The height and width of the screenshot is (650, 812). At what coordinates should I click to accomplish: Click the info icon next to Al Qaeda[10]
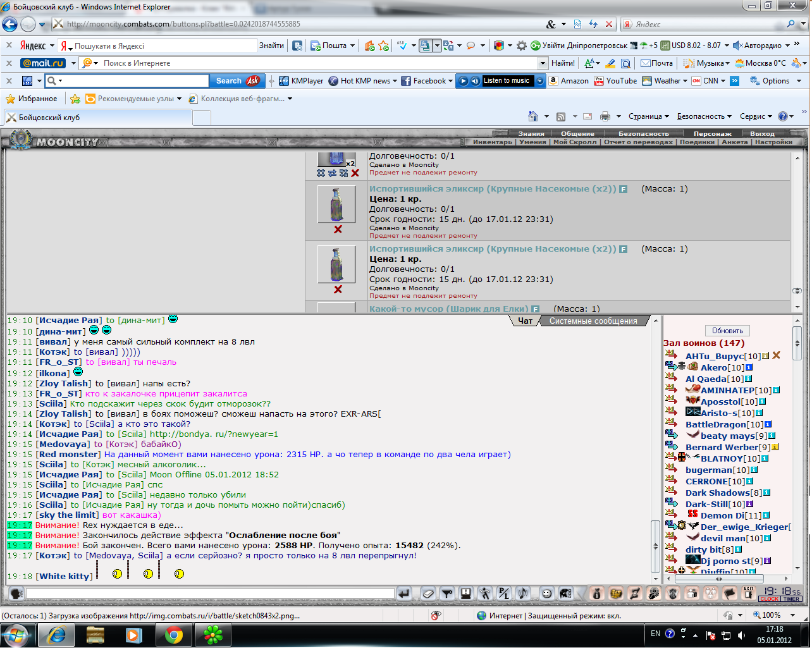(749, 379)
